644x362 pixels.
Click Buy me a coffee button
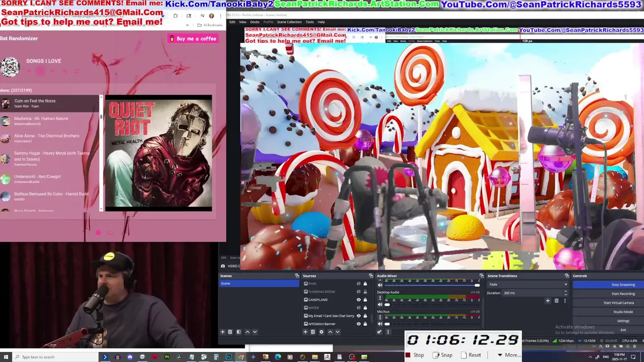click(193, 39)
